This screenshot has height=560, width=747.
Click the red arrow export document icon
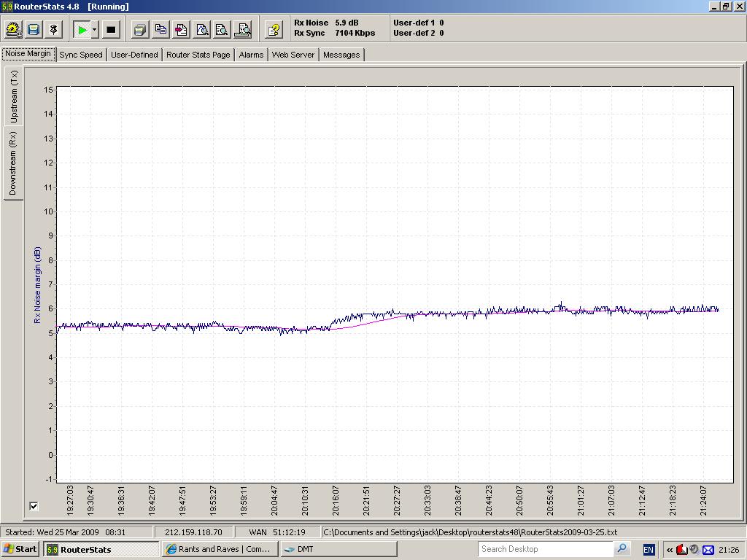click(181, 30)
